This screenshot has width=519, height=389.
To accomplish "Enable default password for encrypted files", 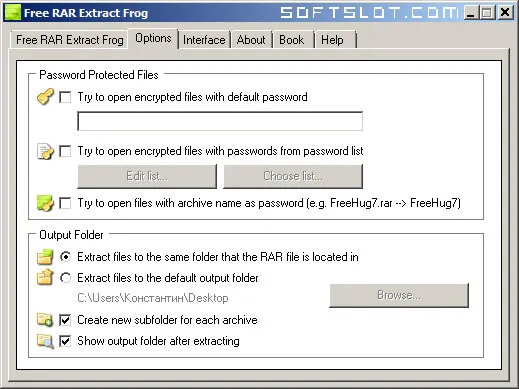I will coord(65,97).
